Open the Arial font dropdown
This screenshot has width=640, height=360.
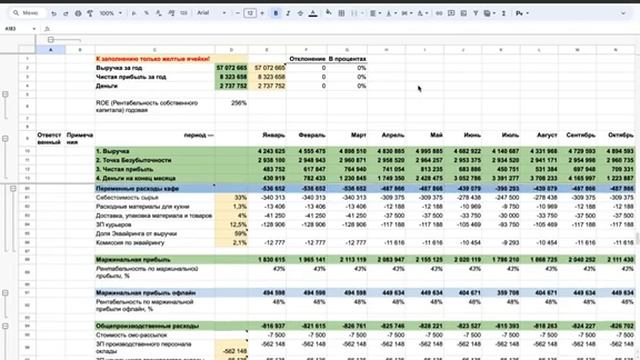(211, 13)
